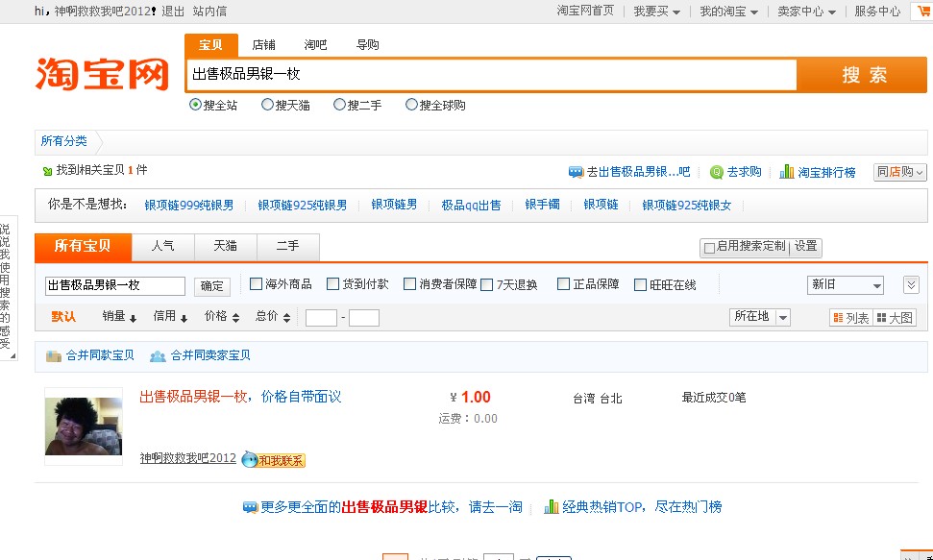The image size is (933, 560).
Task: Click the 和我联系 Wangwang chat icon
Action: [273, 460]
